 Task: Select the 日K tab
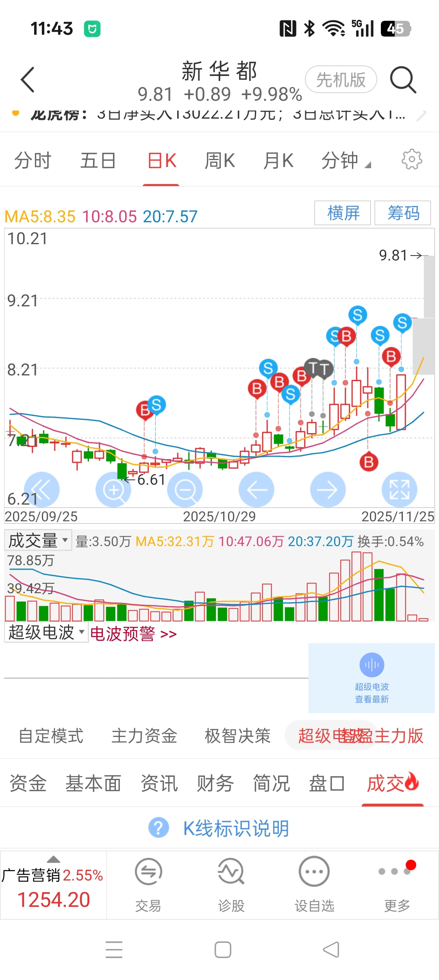(162, 160)
